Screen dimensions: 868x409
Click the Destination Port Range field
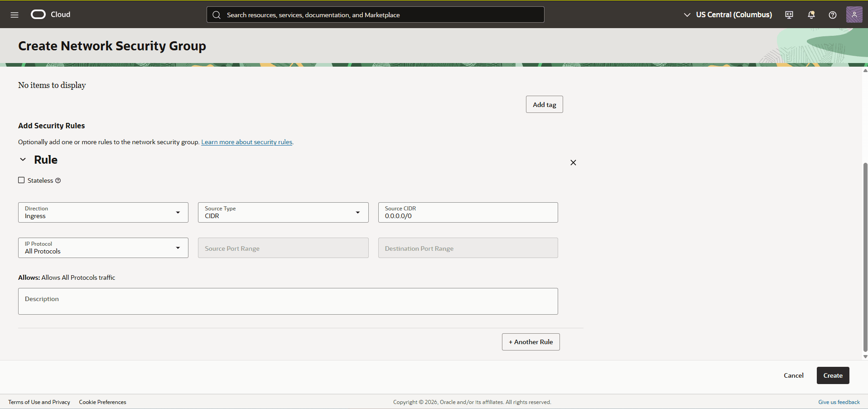468,248
